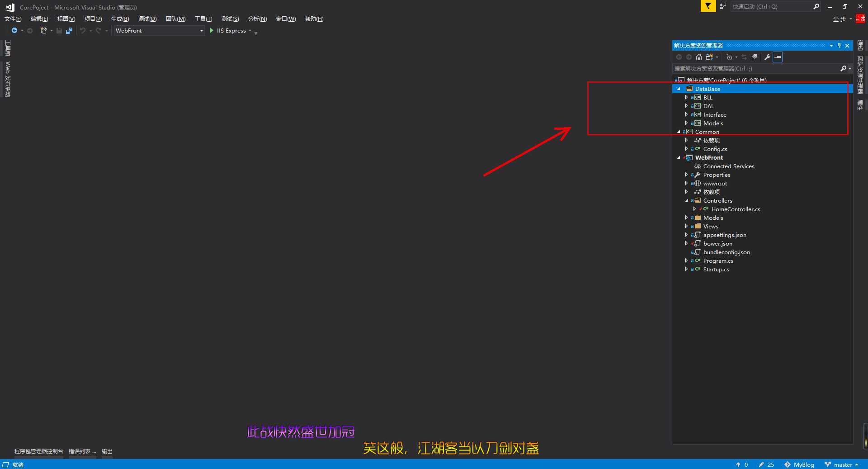Click the Solution Explorer search box

pos(756,69)
